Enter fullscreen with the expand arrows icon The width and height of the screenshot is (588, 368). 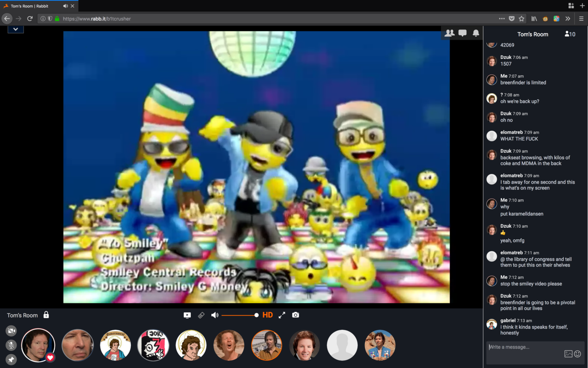(282, 315)
